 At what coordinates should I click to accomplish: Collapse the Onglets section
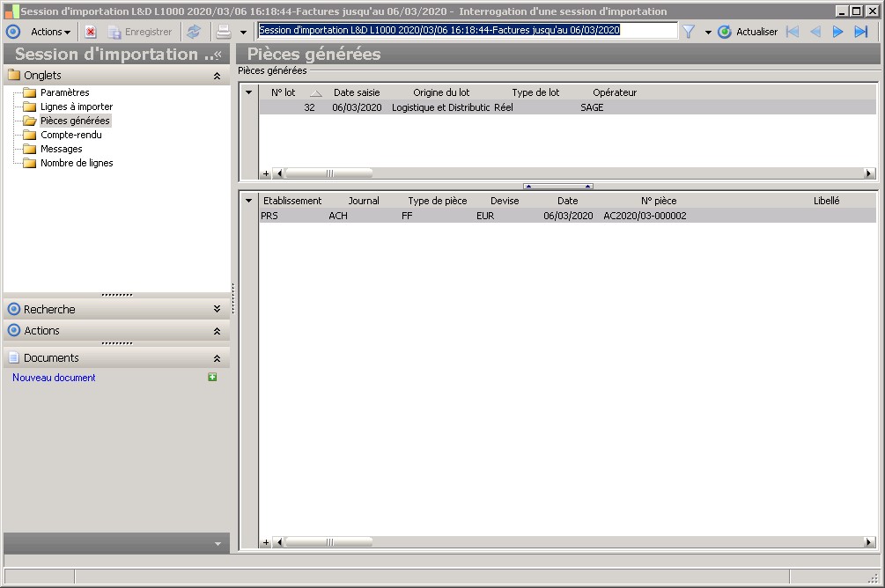click(217, 76)
